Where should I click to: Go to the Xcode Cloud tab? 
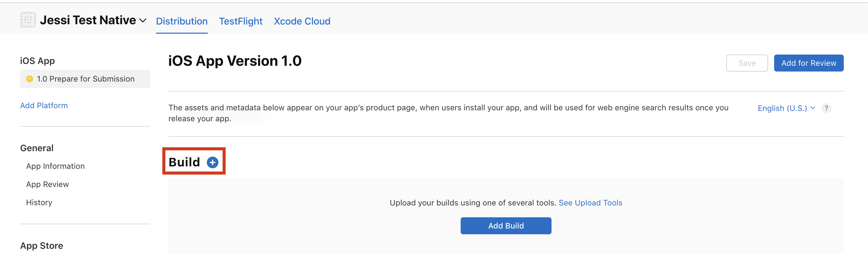pyautogui.click(x=302, y=21)
